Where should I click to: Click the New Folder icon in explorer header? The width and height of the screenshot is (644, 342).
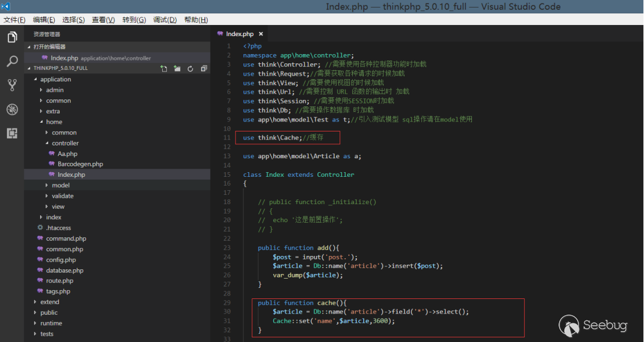(x=177, y=69)
